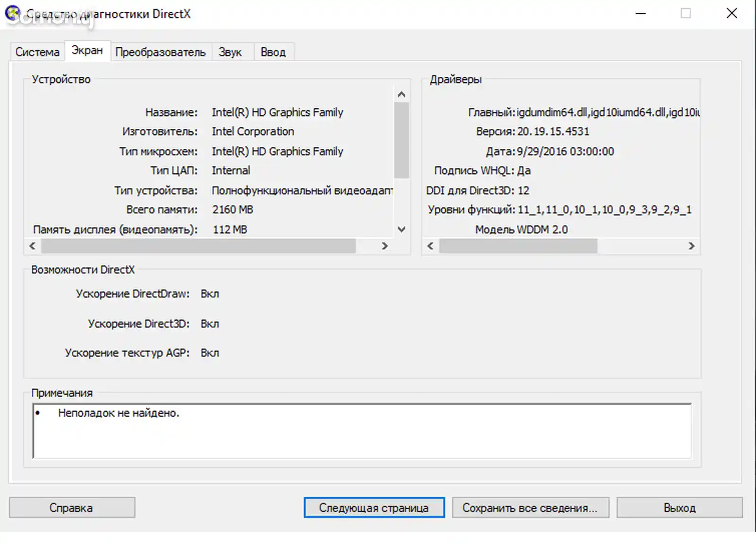Viewport: 756px width, 545px height.
Task: Close the DirectX diagnostic window
Action: [731, 13]
